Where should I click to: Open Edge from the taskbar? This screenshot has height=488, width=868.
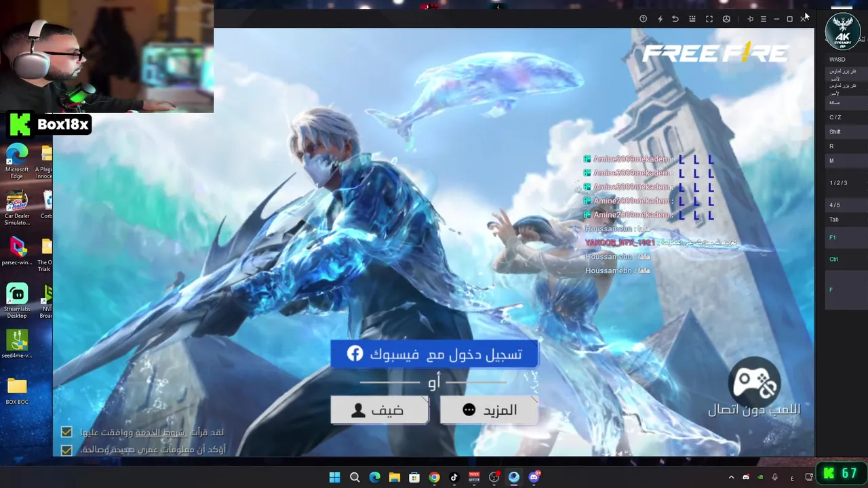374,477
